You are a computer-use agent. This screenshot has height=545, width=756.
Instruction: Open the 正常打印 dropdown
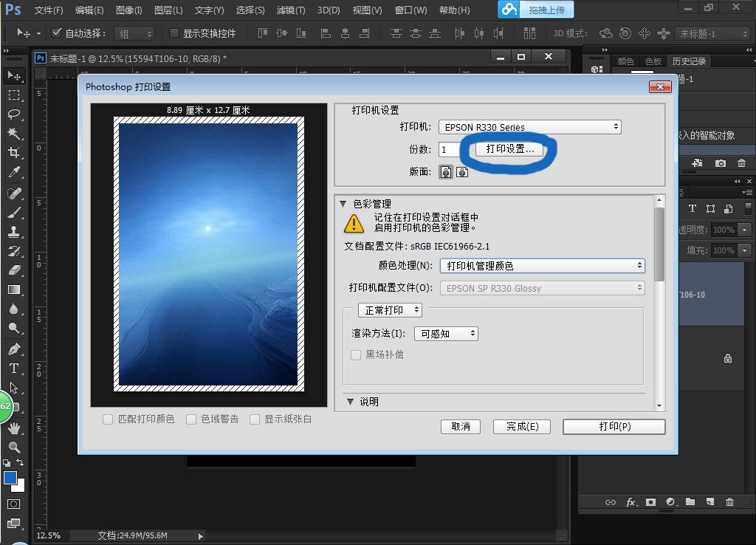(x=390, y=310)
